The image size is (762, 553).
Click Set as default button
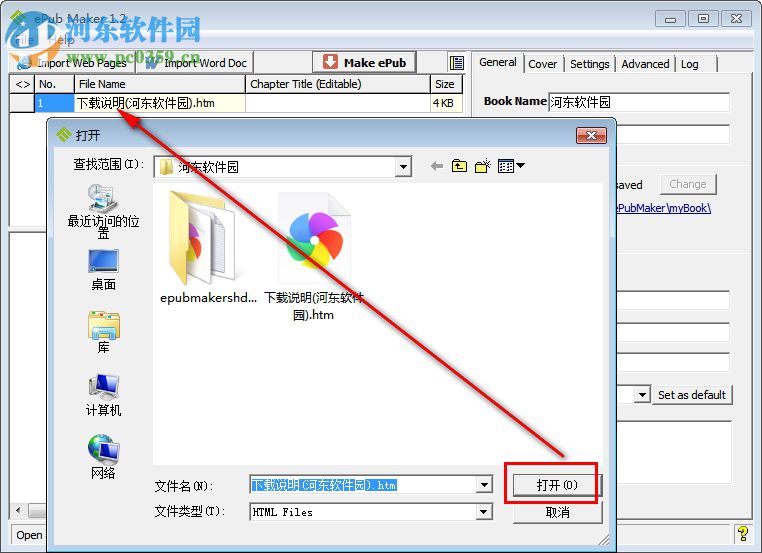692,395
